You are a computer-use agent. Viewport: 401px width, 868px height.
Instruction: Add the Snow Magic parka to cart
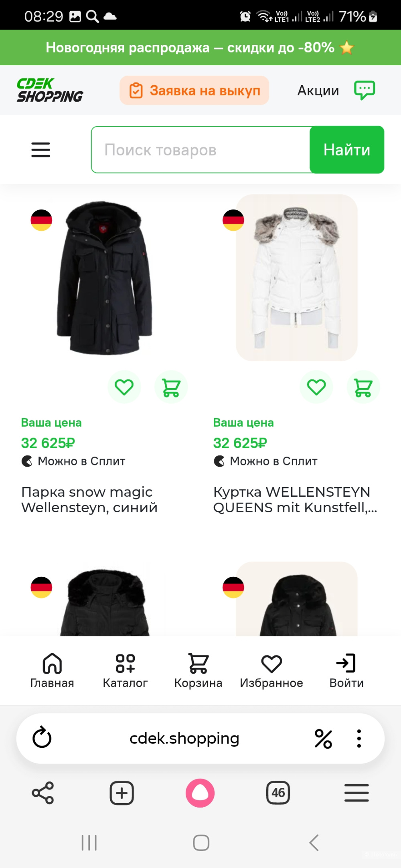[171, 387]
